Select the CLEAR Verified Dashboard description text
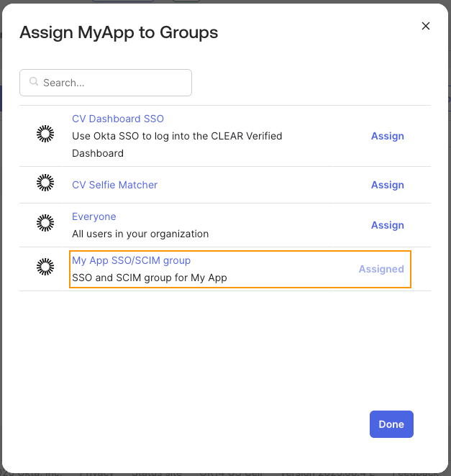 (x=177, y=145)
